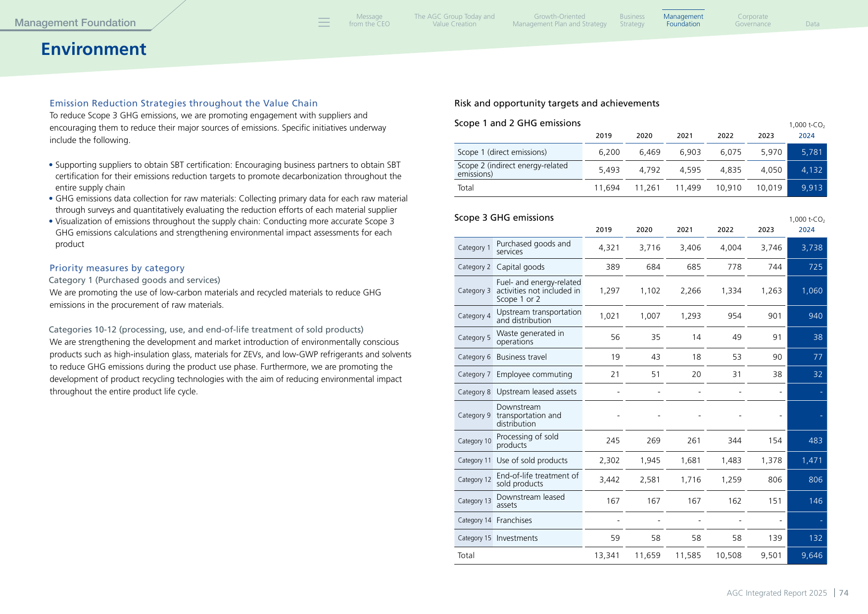This screenshot has height=614, width=868.
Task: Go to the Message from the CEO tab
Action: click(x=369, y=20)
